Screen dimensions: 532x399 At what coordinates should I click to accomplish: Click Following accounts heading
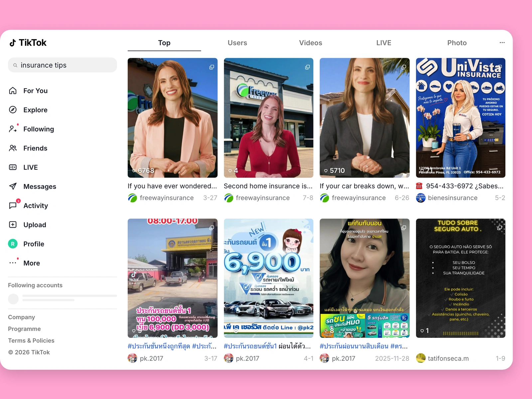tap(35, 285)
